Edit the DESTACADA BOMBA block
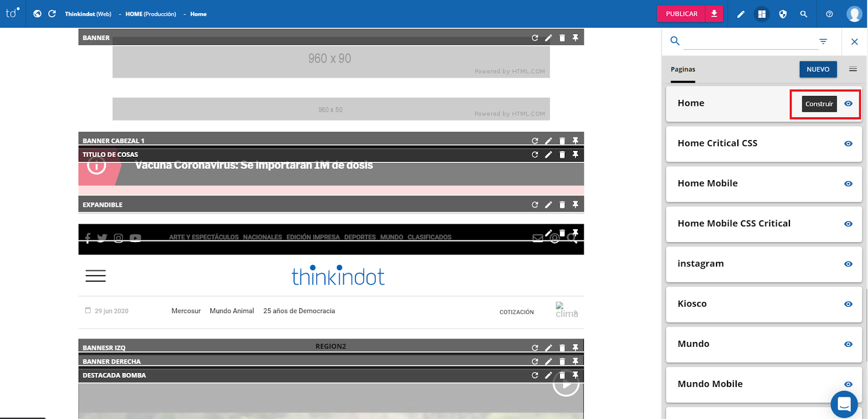868x419 pixels. click(x=548, y=375)
